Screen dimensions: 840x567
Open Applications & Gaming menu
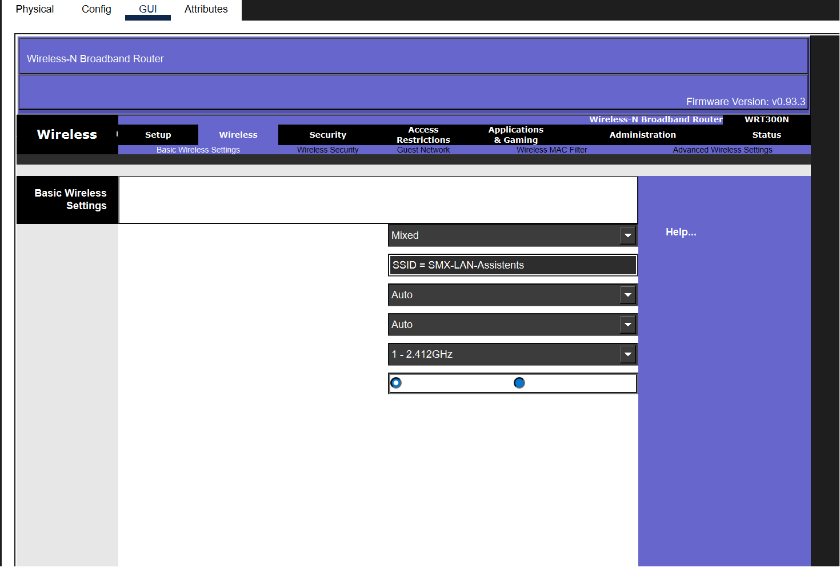click(x=516, y=135)
